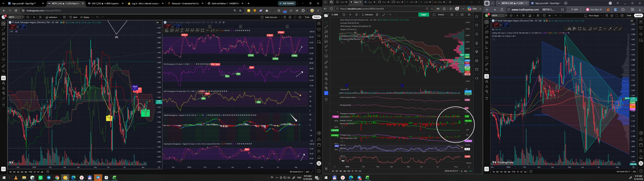Open Chrome tab search chevron in left window
This screenshot has width=644, height=181.
pyautogui.click(x=4, y=3)
